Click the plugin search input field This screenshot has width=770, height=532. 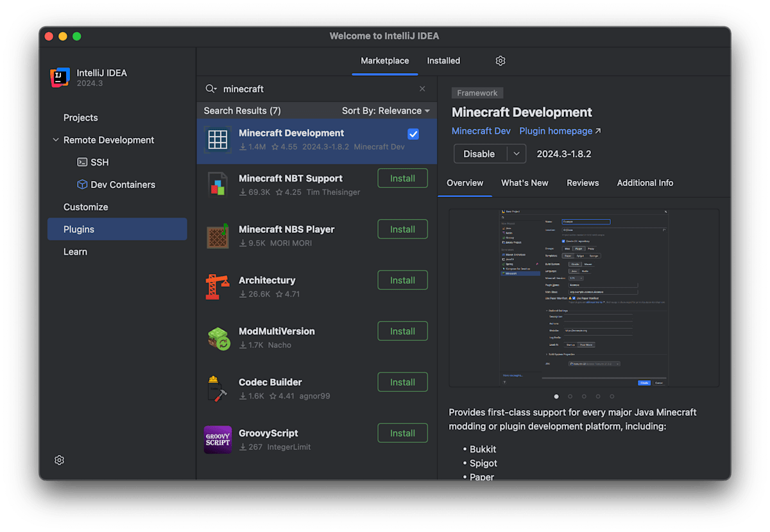click(x=318, y=89)
